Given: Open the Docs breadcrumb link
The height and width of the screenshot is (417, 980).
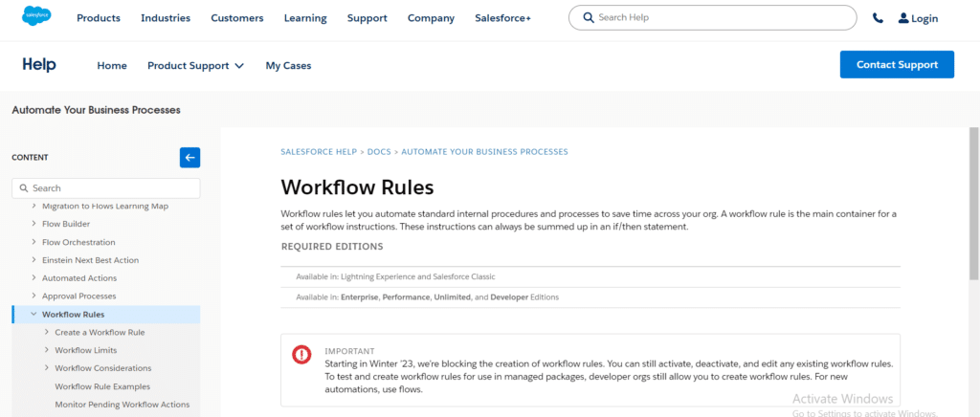Looking at the screenshot, I should (379, 152).
